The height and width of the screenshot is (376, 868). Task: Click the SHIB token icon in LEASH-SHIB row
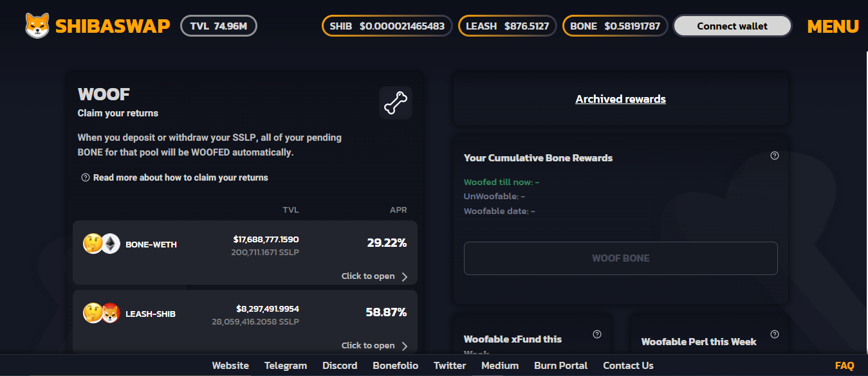111,313
